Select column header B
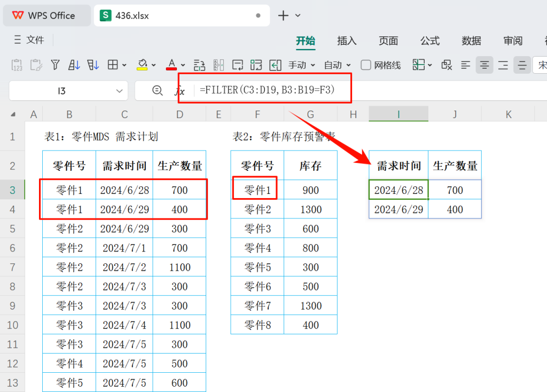The height and width of the screenshot is (392, 547). 69,114
